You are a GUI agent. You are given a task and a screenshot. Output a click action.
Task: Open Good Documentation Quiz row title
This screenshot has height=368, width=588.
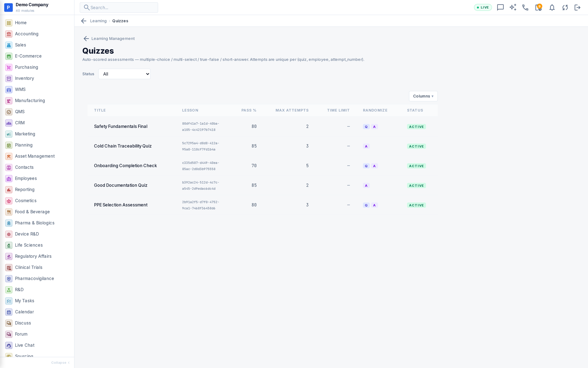coord(121,185)
